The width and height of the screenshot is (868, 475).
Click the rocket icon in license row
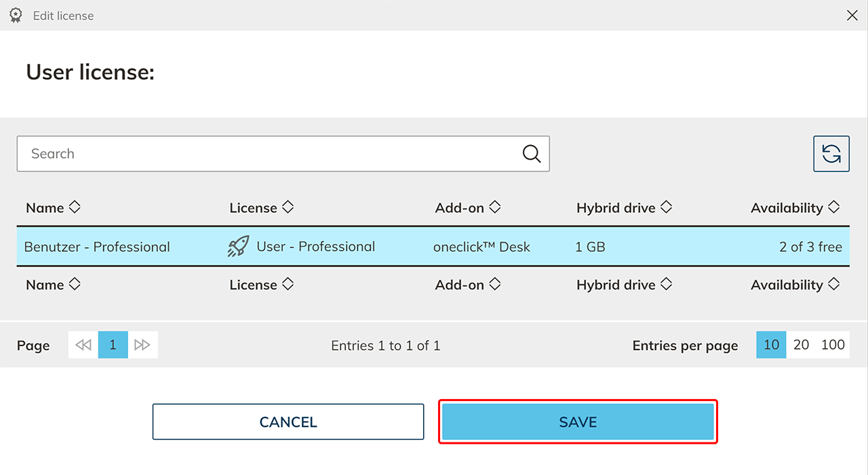(x=238, y=247)
